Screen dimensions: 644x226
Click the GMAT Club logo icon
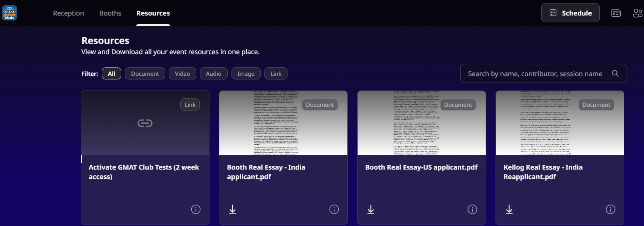tap(9, 13)
